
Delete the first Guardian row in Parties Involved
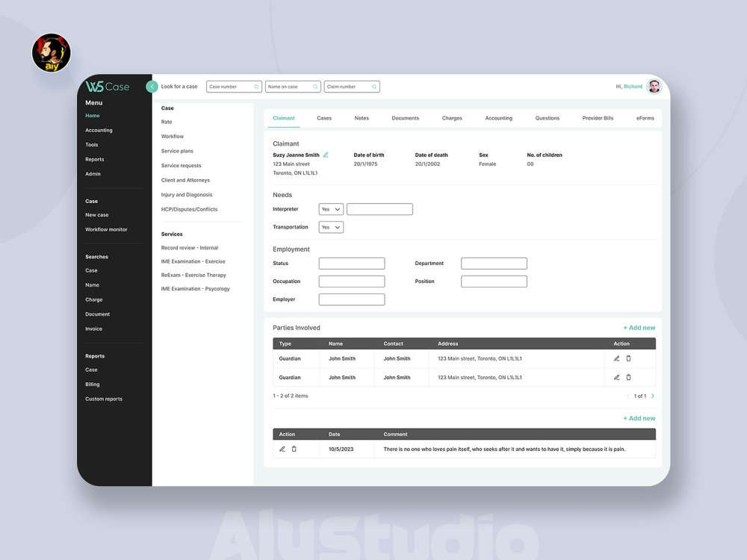pos(628,358)
